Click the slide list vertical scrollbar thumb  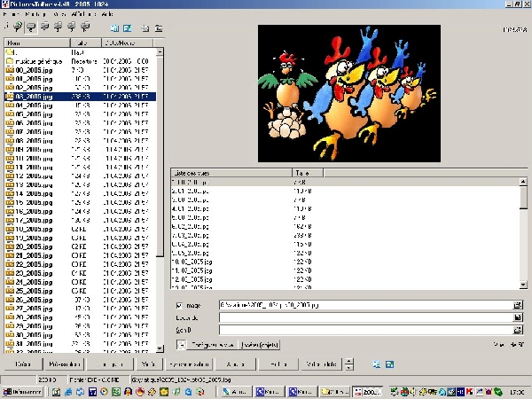pyautogui.click(x=523, y=198)
